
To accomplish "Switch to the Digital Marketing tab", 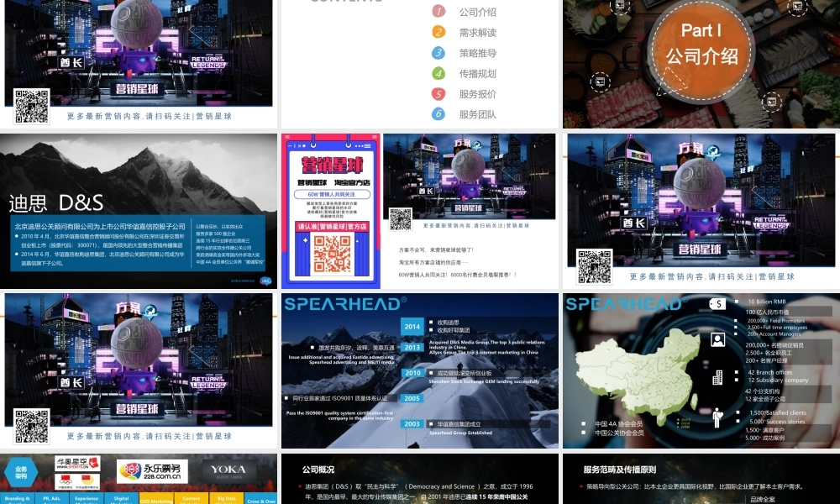I will [123, 499].
